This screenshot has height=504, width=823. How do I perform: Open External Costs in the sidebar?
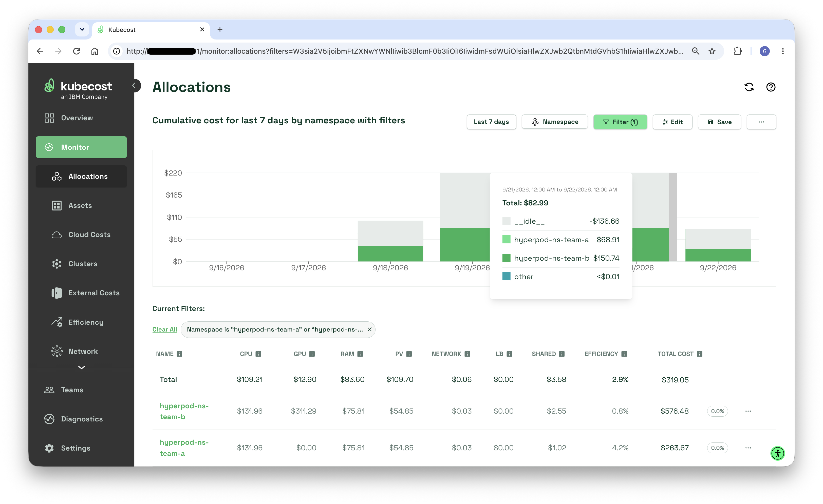tap(81, 293)
